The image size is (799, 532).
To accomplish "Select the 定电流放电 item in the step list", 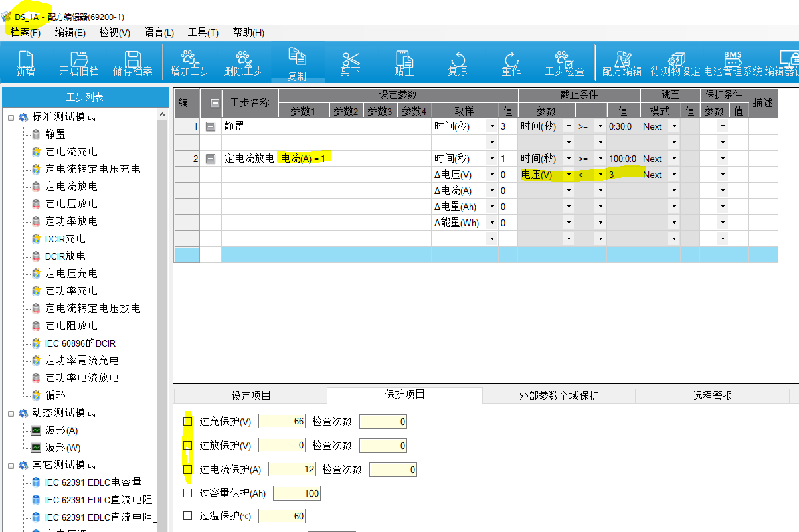I will coord(71,187).
